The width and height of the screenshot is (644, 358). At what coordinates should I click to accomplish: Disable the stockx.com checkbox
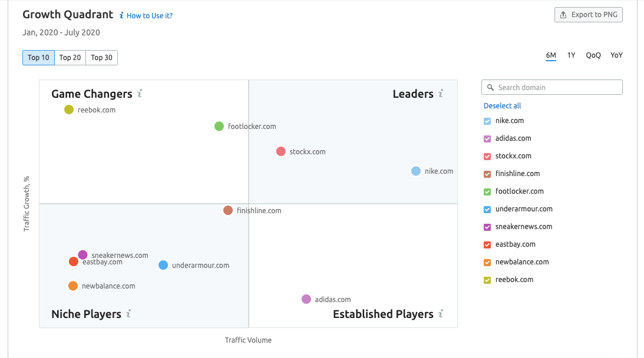pos(487,155)
